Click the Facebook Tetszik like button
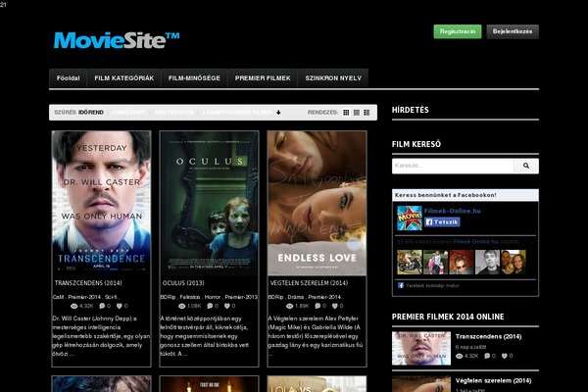The height and width of the screenshot is (392, 588). (x=442, y=222)
